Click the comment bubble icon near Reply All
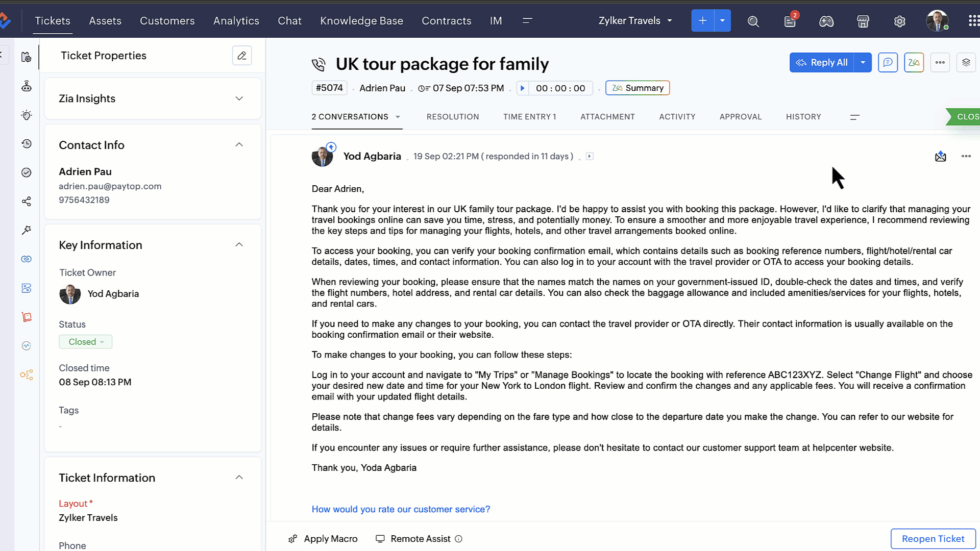 [888, 62]
